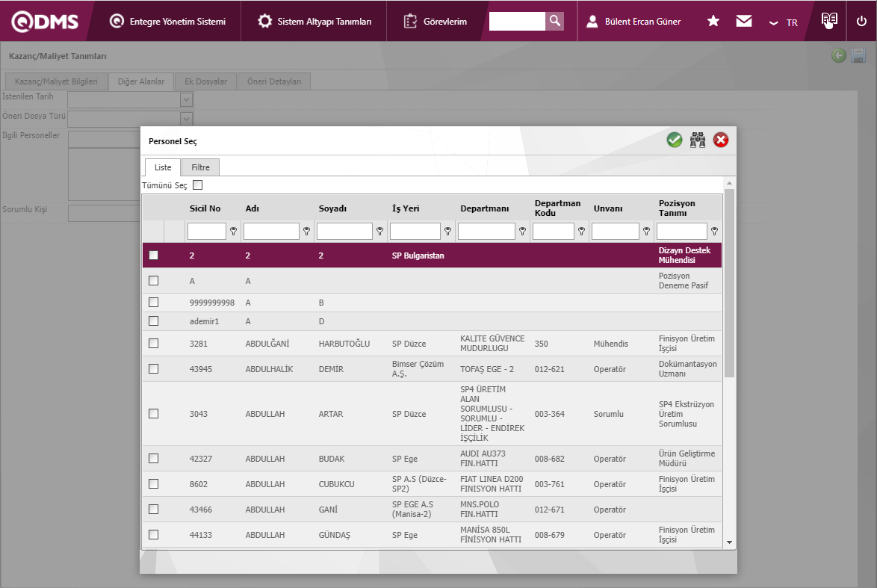
Task: Click the filter icon next to Sicil No field
Action: (233, 232)
